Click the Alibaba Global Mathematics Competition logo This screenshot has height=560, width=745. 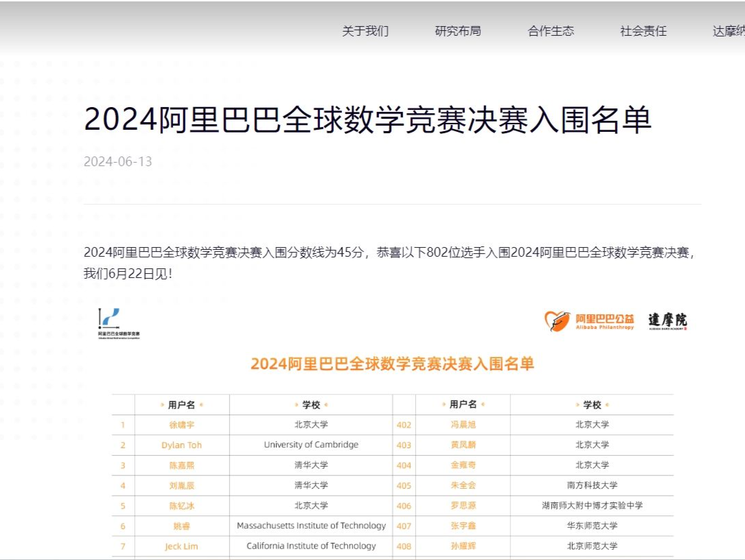pos(119,323)
